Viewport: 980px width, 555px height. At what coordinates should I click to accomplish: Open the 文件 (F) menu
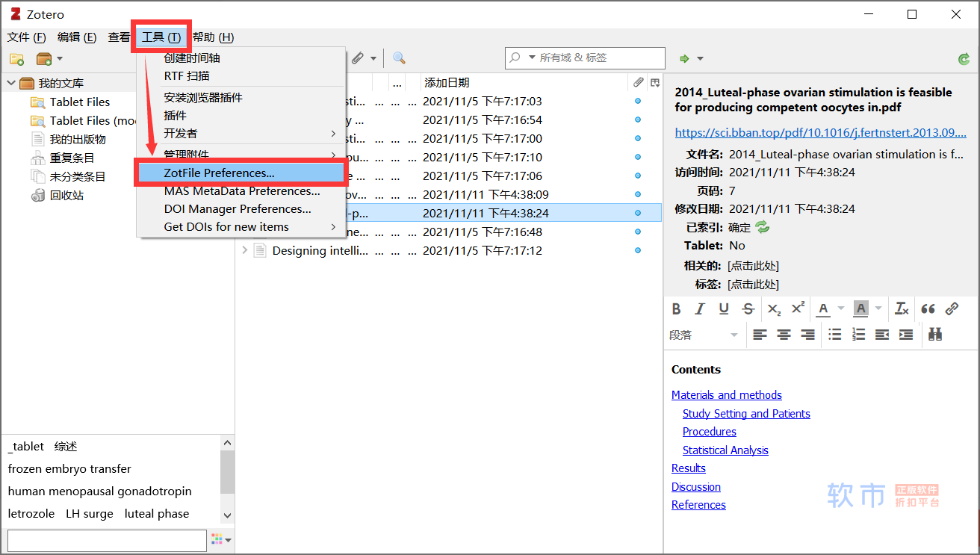[x=26, y=37]
